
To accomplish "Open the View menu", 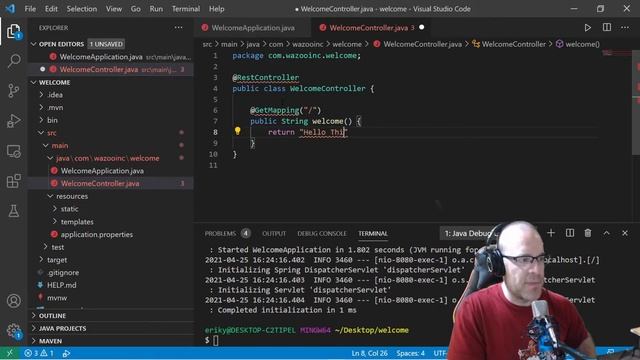I will [x=114, y=9].
